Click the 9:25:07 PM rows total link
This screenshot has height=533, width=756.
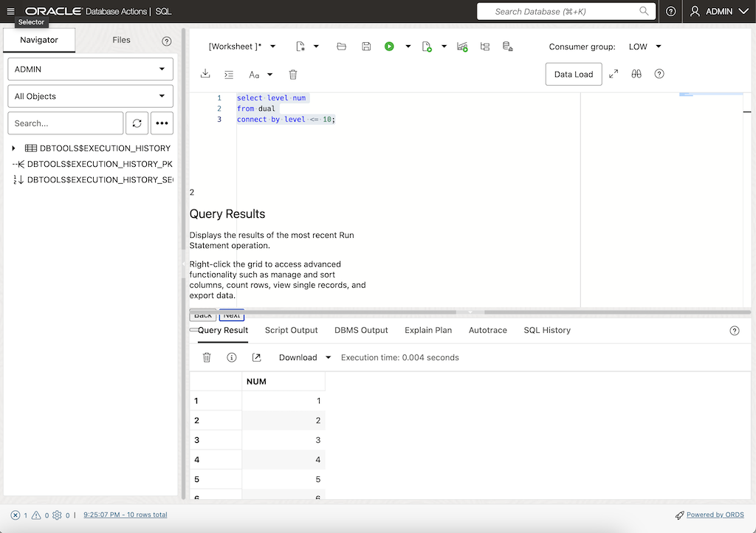click(x=126, y=515)
